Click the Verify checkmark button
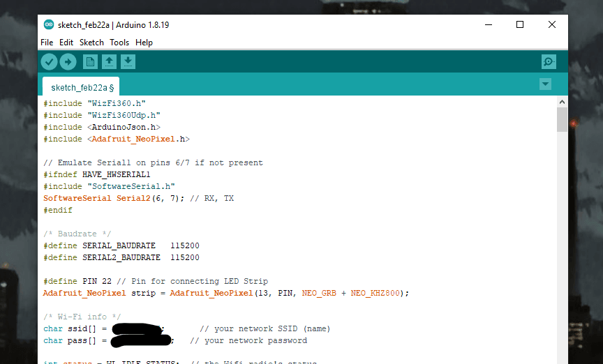 pos(50,62)
